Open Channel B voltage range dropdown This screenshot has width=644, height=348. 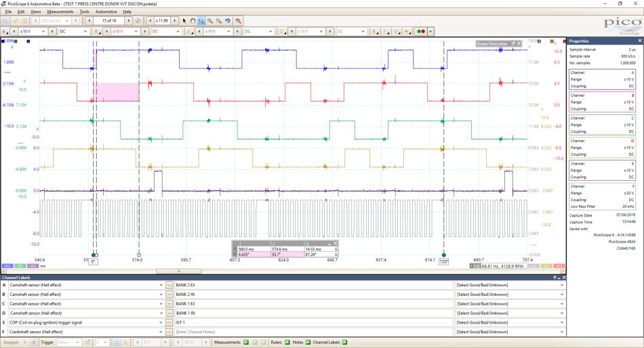125,31
